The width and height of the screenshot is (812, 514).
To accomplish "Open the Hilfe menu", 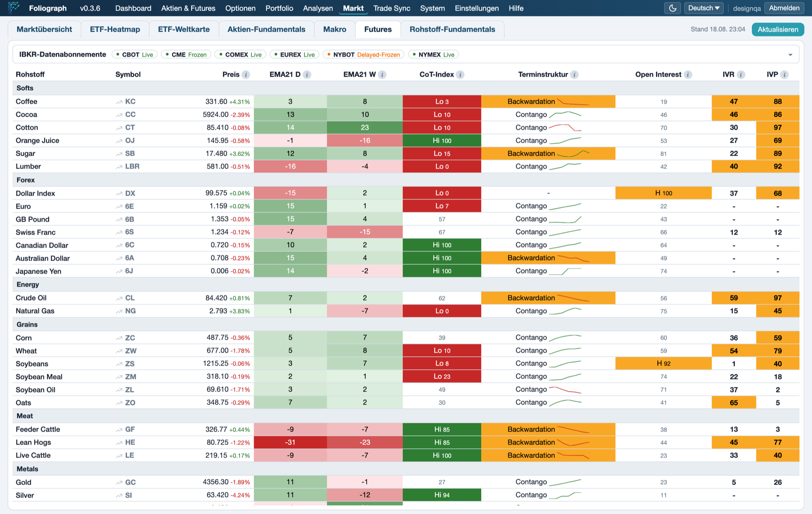I will [x=516, y=8].
